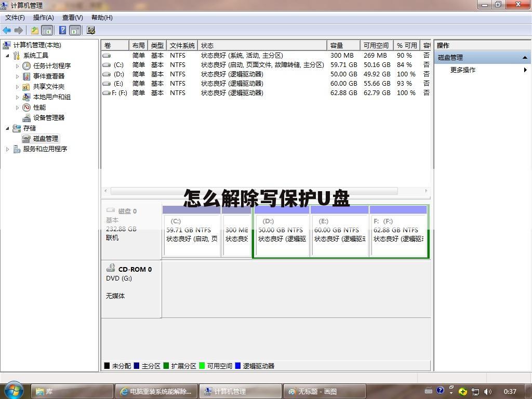Image resolution: width=532 pixels, height=399 pixels.
Task: Select the Task Scheduler clock icon
Action: [26, 66]
